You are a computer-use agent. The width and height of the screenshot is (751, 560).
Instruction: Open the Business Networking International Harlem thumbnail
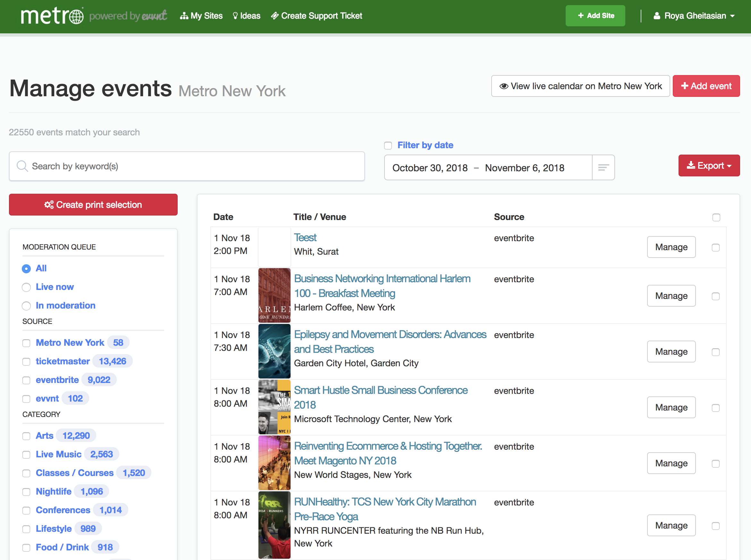click(274, 295)
